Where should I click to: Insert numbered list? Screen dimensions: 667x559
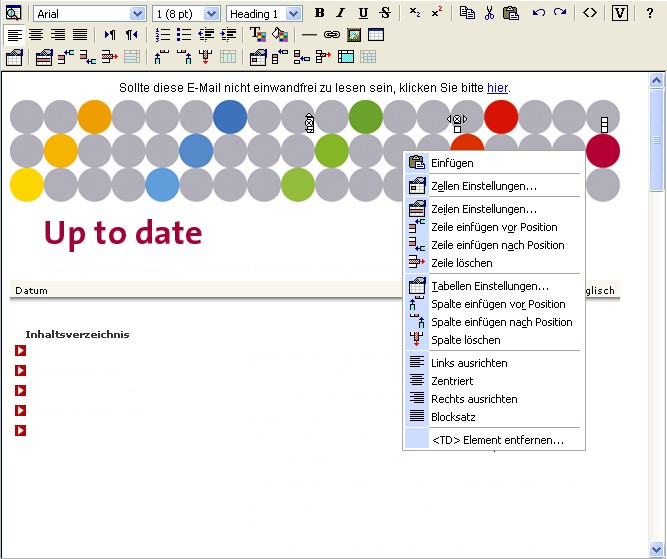click(x=162, y=35)
